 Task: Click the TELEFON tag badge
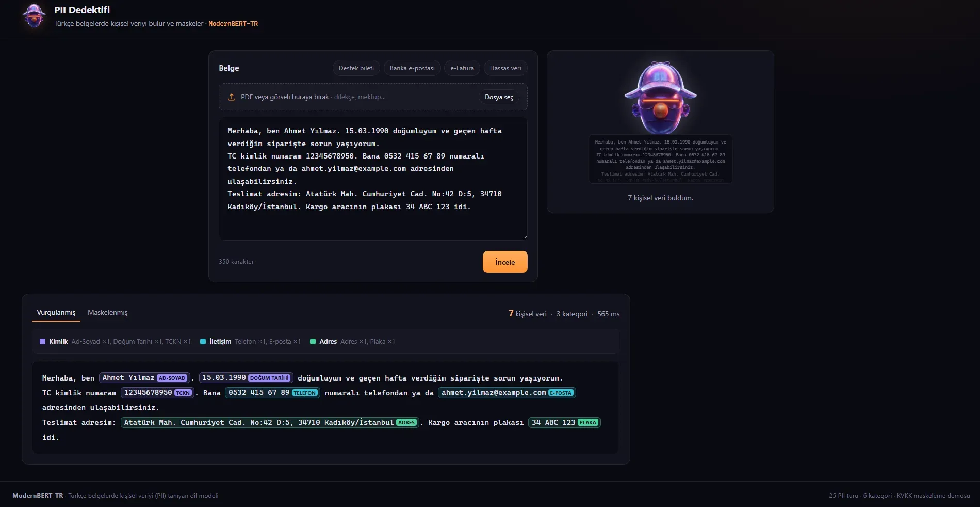(x=305, y=393)
